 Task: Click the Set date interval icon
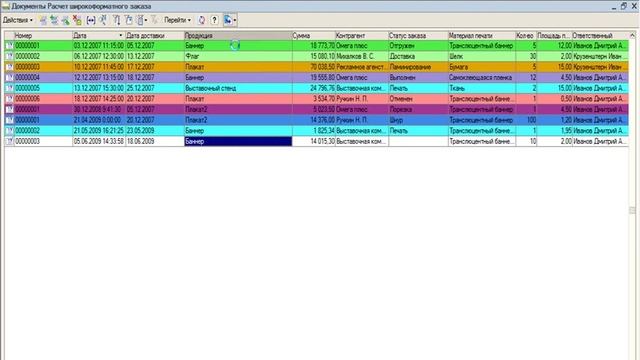(x=91, y=20)
